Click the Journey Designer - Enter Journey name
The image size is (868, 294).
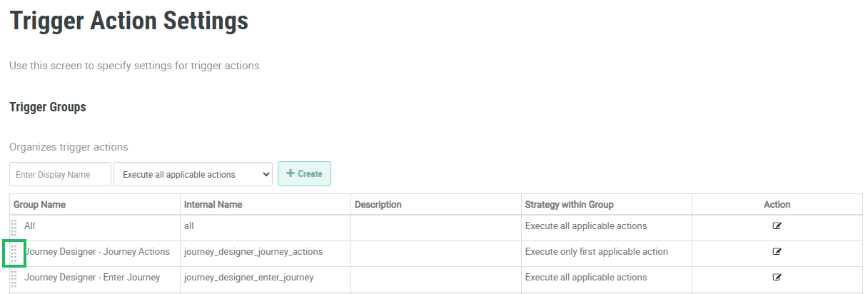click(x=92, y=278)
